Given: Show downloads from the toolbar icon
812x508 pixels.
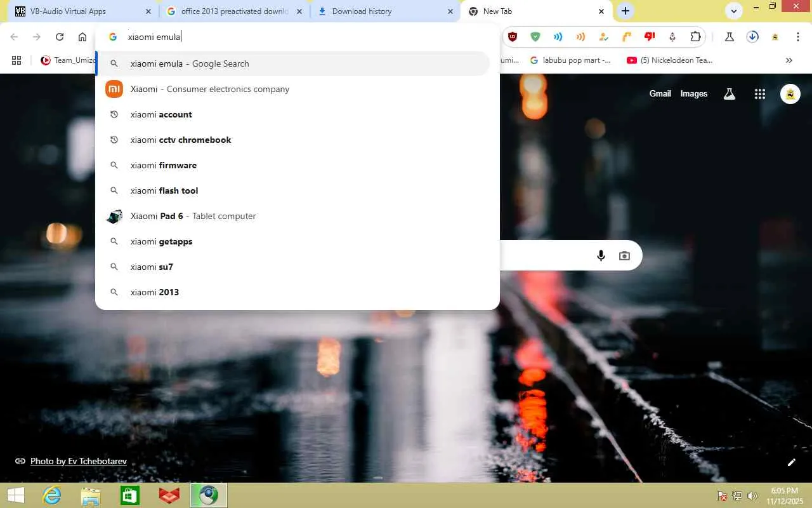Looking at the screenshot, I should pyautogui.click(x=752, y=37).
